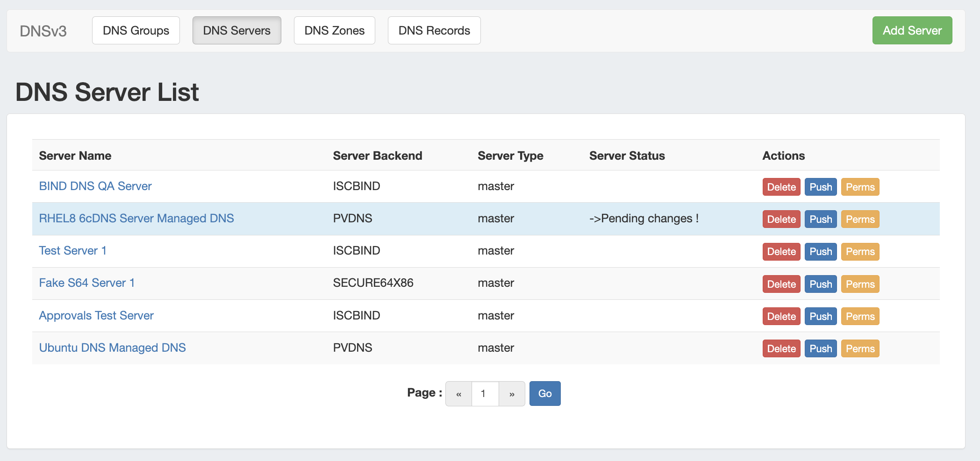Delete the Fake S64 Server 1
The height and width of the screenshot is (461, 980).
click(781, 284)
